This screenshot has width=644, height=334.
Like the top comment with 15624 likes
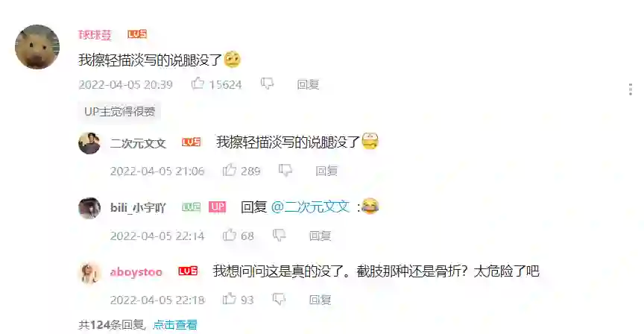pyautogui.click(x=198, y=83)
